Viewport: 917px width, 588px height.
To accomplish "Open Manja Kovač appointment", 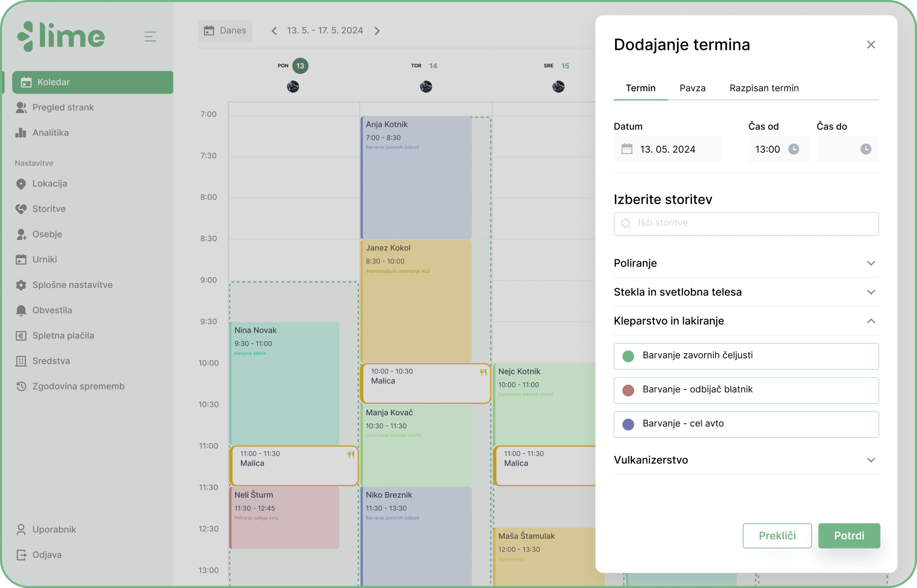I will tap(416, 445).
